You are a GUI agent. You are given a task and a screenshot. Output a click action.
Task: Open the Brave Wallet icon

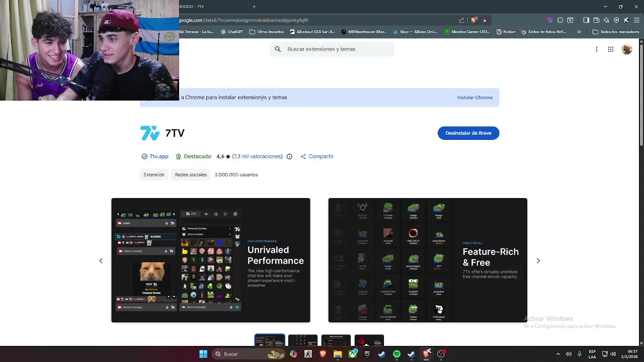(x=596, y=20)
